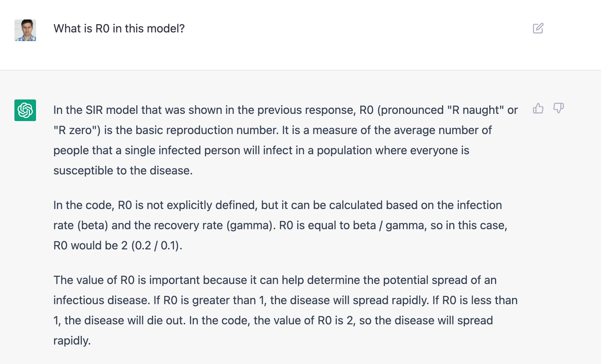This screenshot has height=364, width=601.
Task: Edit the "What is R0" message
Action: pos(538,28)
